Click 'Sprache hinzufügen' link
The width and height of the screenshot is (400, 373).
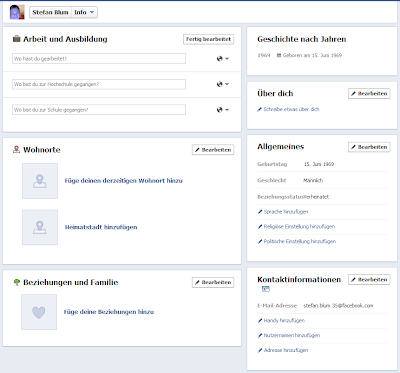pyautogui.click(x=286, y=212)
